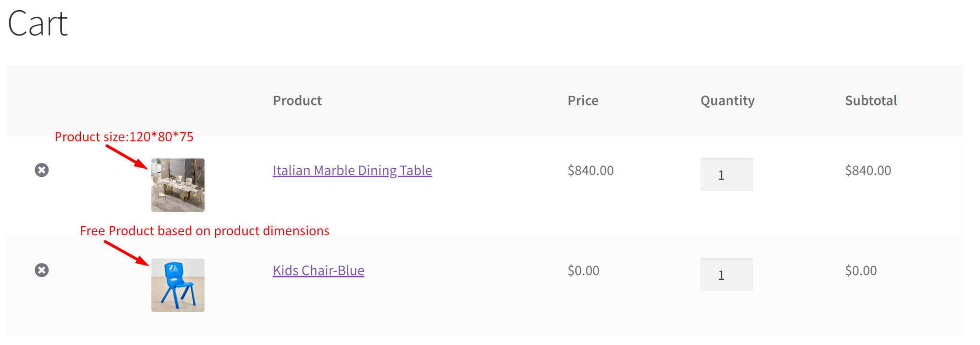
Task: Click the Product size:120*80*75 annotation
Action: pos(124,137)
